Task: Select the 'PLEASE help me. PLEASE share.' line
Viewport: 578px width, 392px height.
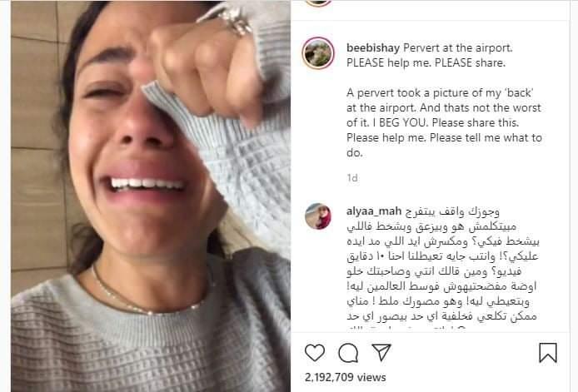Action: coord(426,63)
